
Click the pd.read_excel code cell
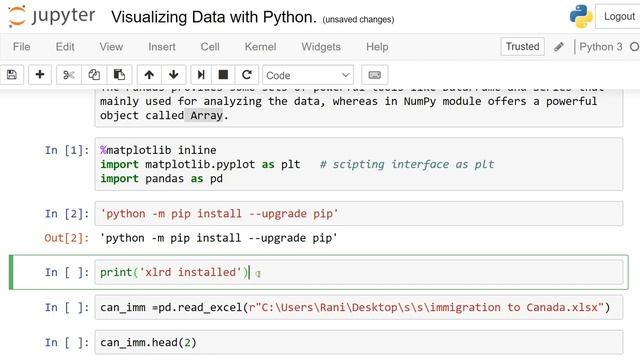[x=359, y=307]
